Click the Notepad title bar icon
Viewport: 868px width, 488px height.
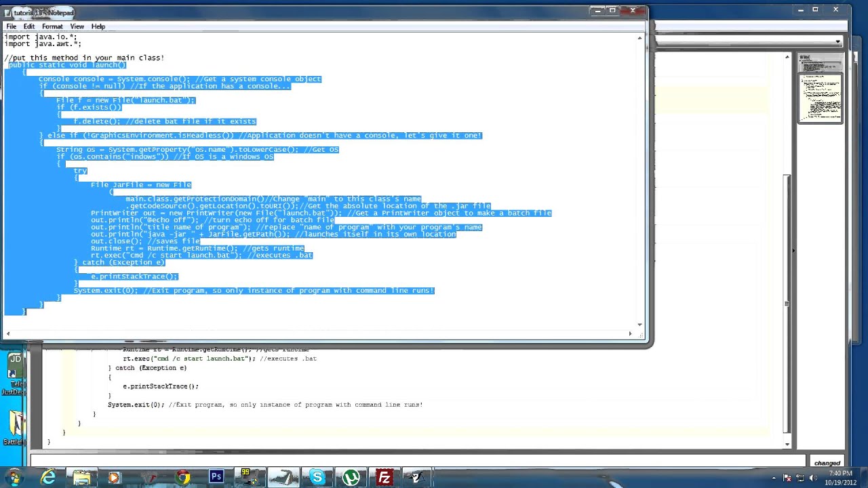tap(7, 13)
